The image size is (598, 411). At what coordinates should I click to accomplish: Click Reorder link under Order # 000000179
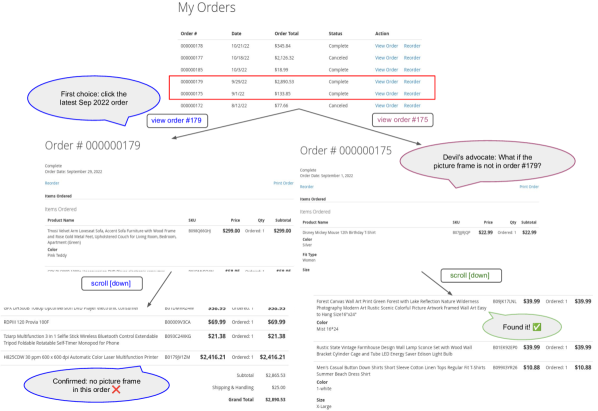pos(52,183)
